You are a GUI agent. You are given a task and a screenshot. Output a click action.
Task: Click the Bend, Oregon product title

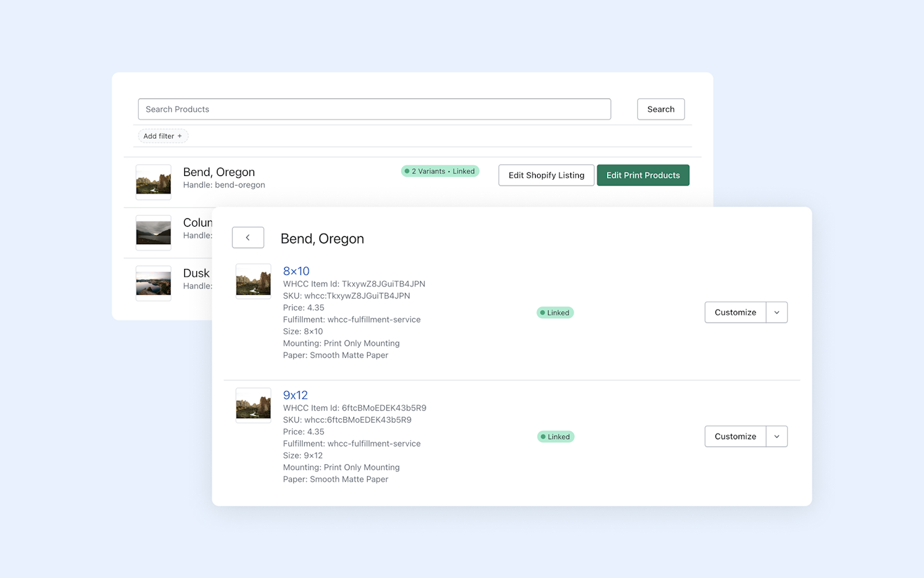pos(219,172)
